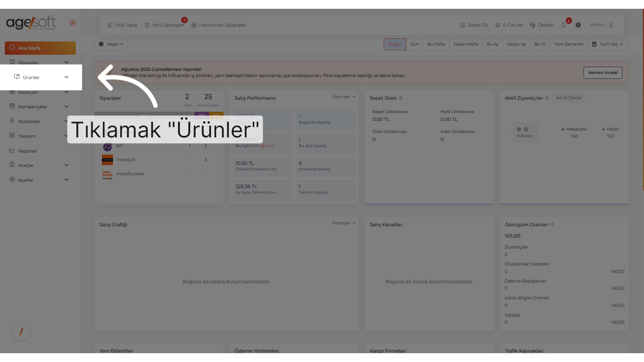The image size is (644, 362).
Task: Go to Ana Sayfa in the sidebar
Action: [40, 48]
